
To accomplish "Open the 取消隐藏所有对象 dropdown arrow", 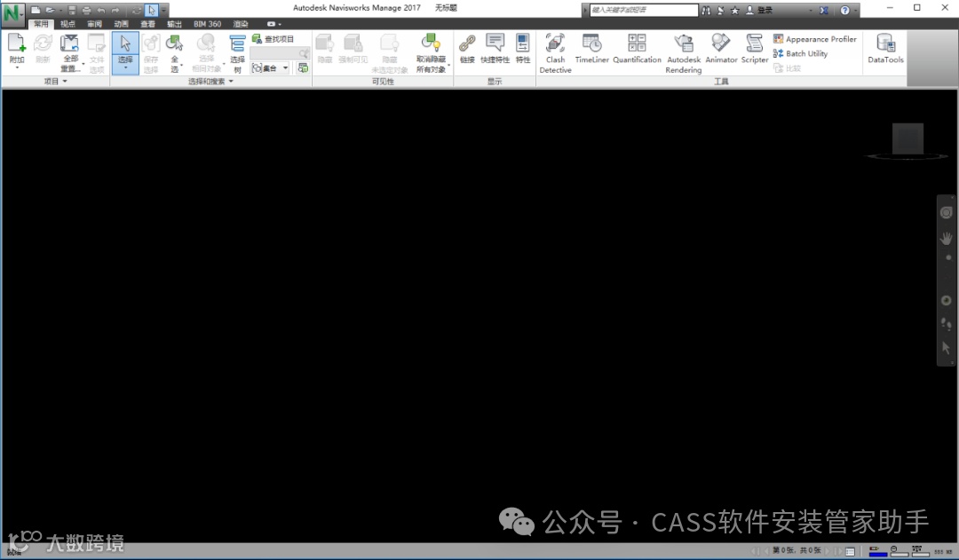I will [449, 64].
